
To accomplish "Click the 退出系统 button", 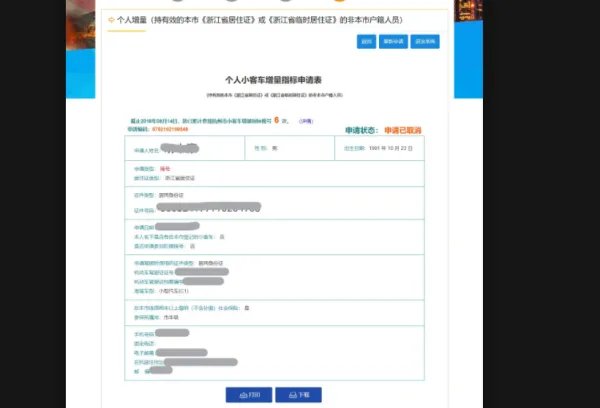I will (425, 41).
